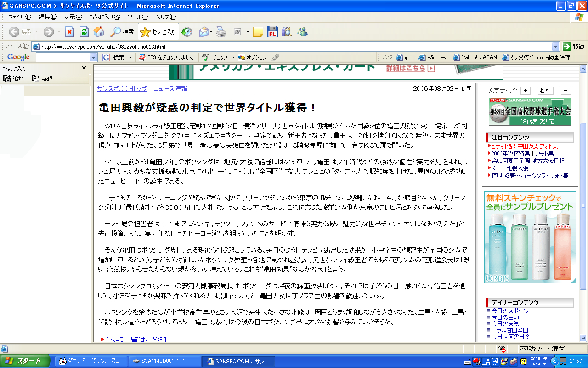Refresh the page with the reload icon
Viewport: 588px width, 368px height.
point(84,32)
